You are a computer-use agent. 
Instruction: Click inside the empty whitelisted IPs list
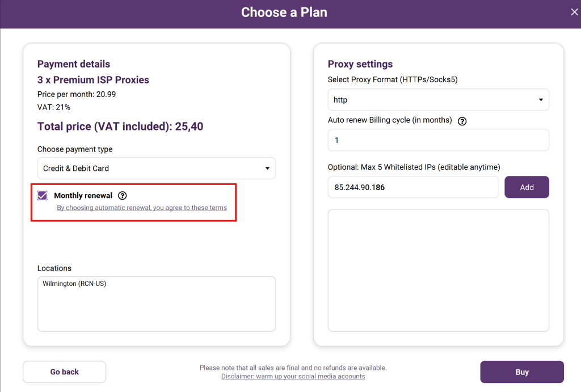[438, 270]
